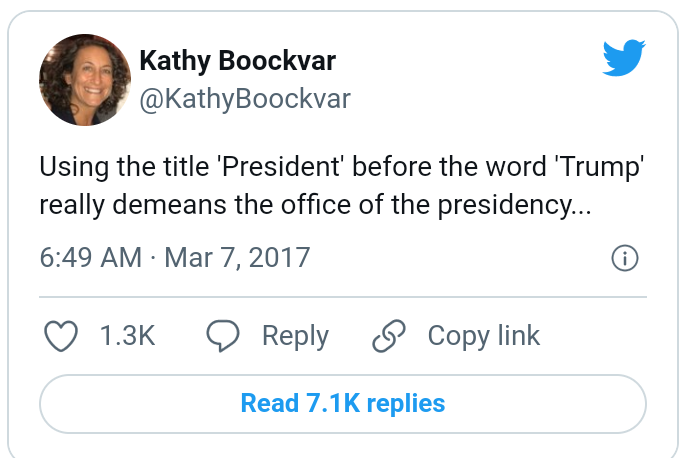Click the reply speech bubble icon
The height and width of the screenshot is (458, 686).
tap(222, 336)
